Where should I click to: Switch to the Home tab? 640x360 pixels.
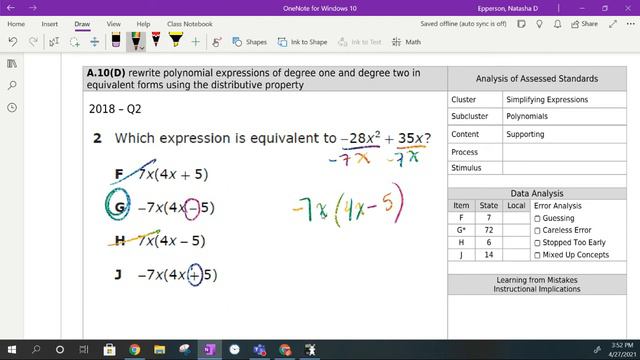[16, 24]
